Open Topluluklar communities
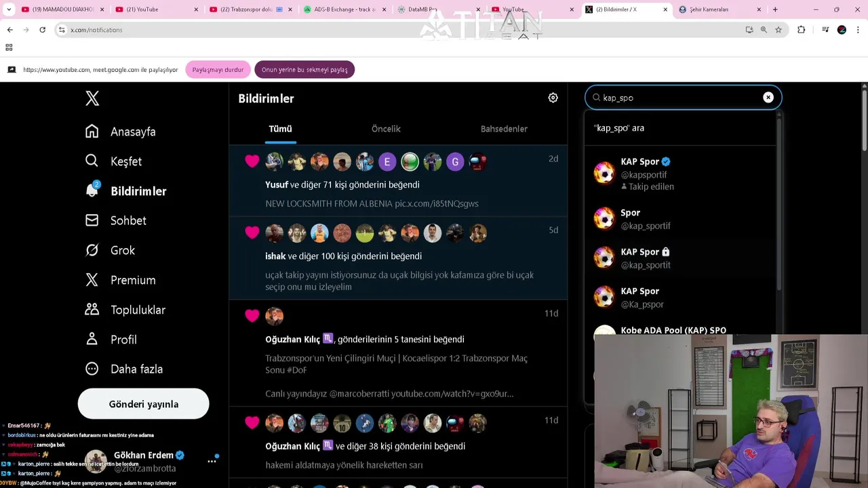868x488 pixels. [125, 310]
